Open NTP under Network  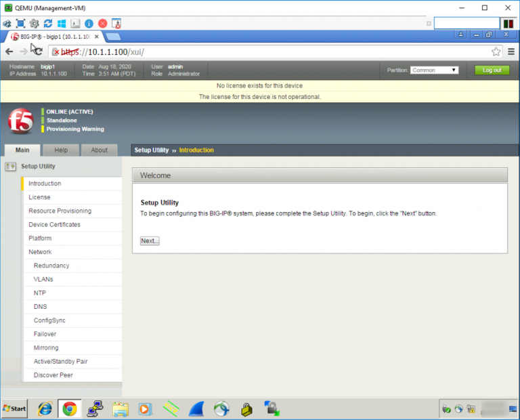[72, 293]
